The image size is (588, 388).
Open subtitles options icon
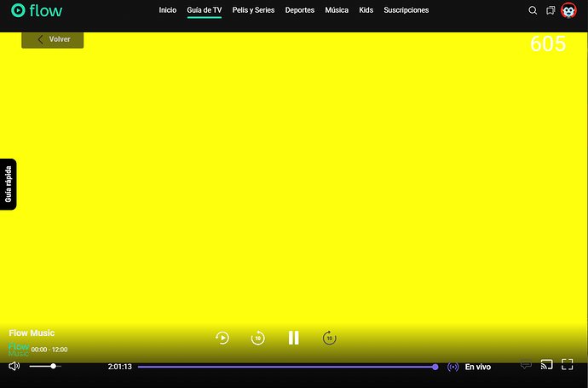[526, 365]
